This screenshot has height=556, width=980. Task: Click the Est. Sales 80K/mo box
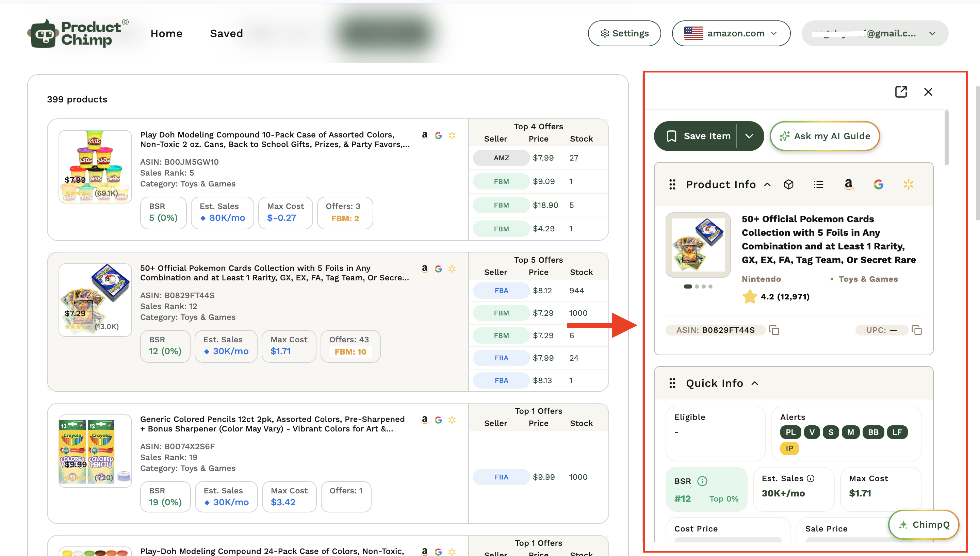coord(222,213)
